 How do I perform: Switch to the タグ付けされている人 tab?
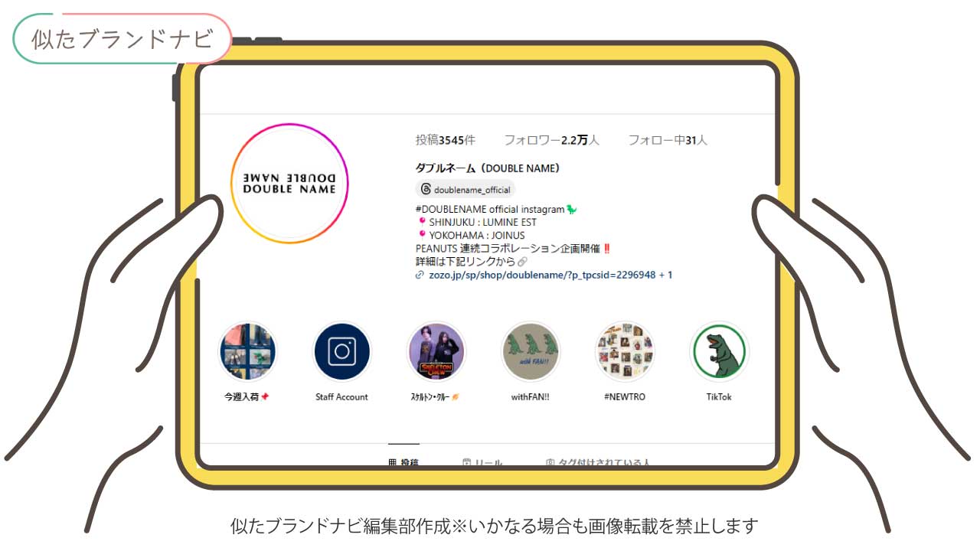(598, 462)
